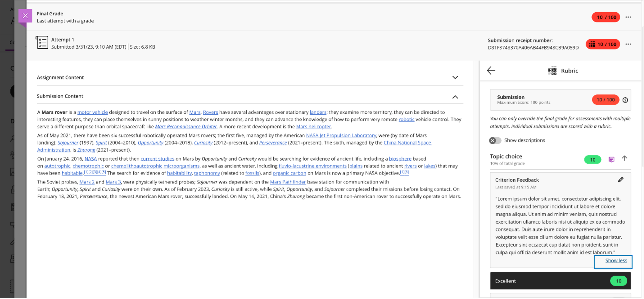644x299 pixels.
Task: Click the green Topic choice score 10
Action: click(592, 160)
